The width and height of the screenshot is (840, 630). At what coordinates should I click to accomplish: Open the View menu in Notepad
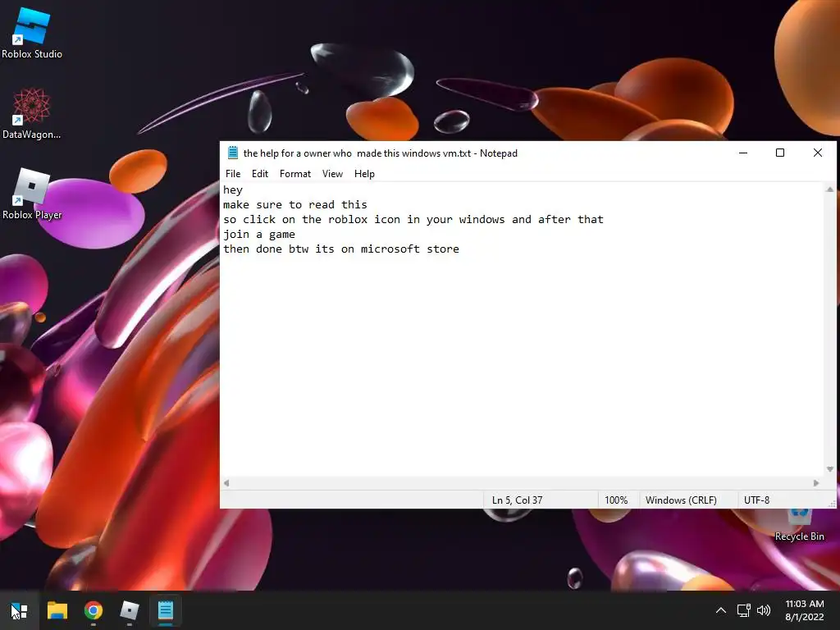click(332, 174)
